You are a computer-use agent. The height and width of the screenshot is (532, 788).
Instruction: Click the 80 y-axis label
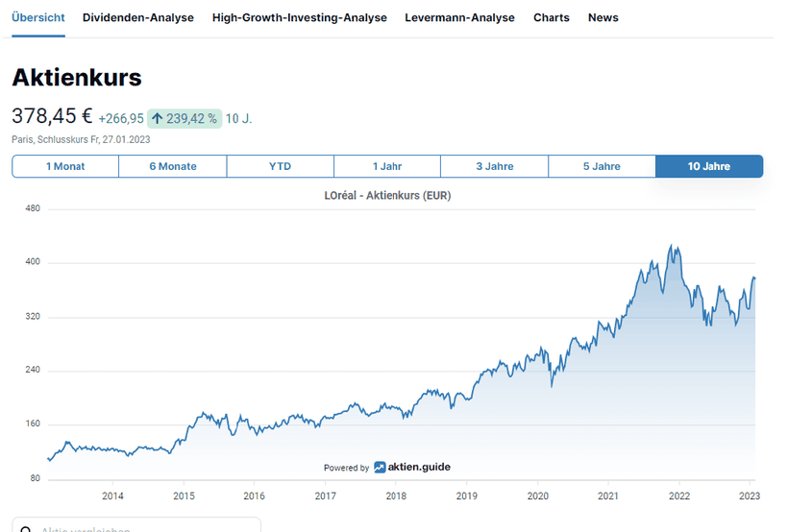point(35,478)
